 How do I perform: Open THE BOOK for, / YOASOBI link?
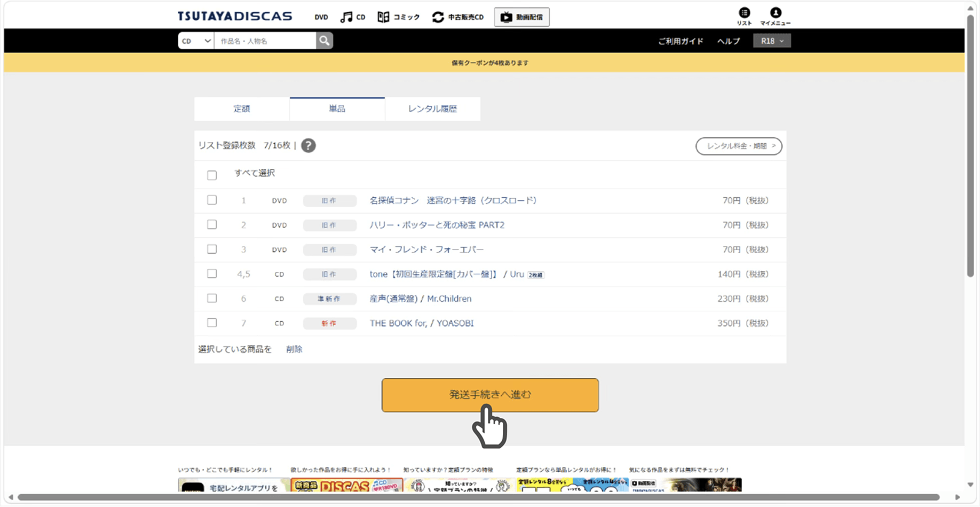coord(422,323)
